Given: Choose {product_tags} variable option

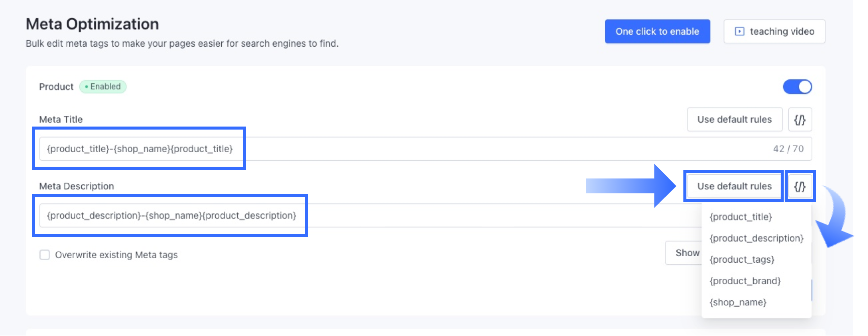Looking at the screenshot, I should pyautogui.click(x=742, y=260).
